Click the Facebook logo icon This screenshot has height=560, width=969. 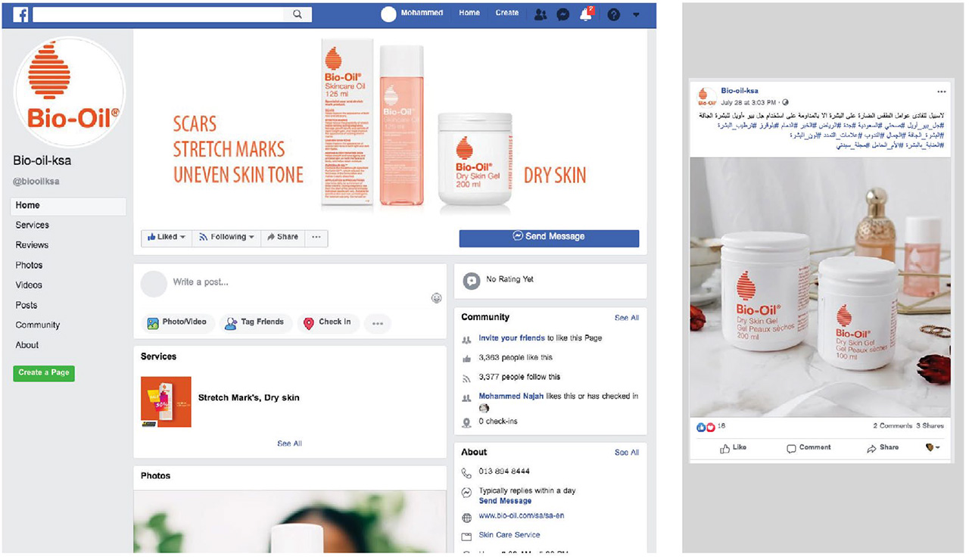click(x=20, y=14)
